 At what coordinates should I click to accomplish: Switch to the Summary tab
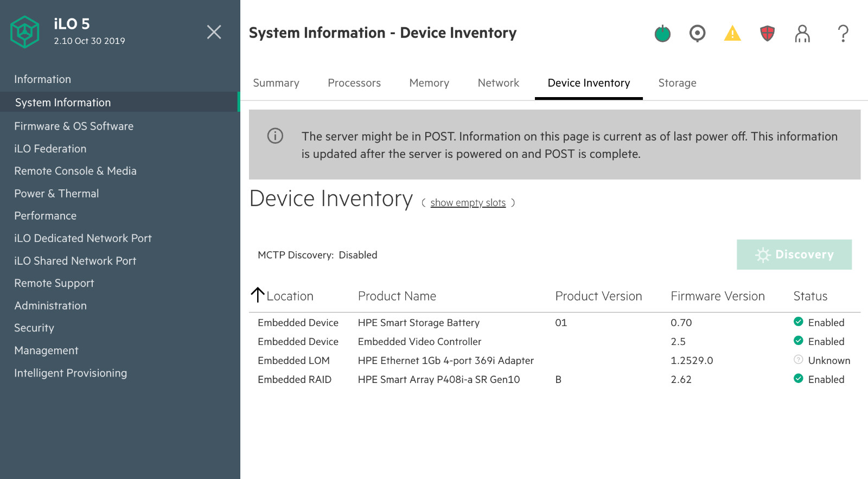[276, 83]
